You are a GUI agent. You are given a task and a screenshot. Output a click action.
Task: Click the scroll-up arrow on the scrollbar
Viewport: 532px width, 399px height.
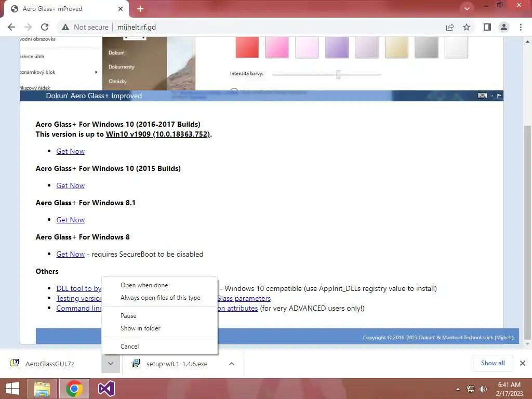pos(527,42)
